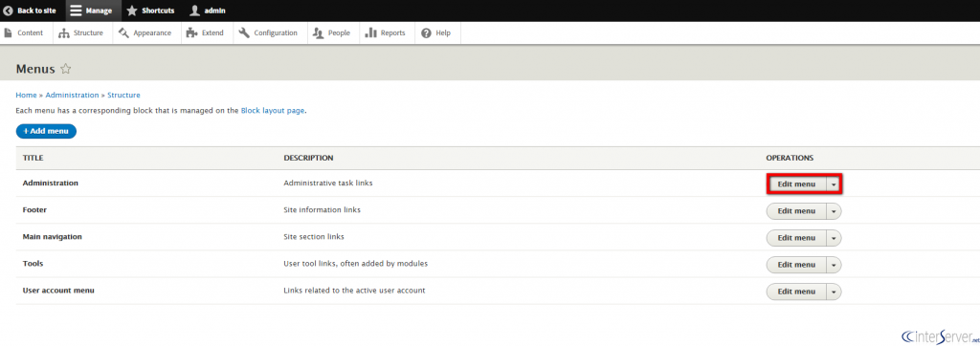Click the Help question mark icon
The width and height of the screenshot is (980, 346).
[x=426, y=33]
